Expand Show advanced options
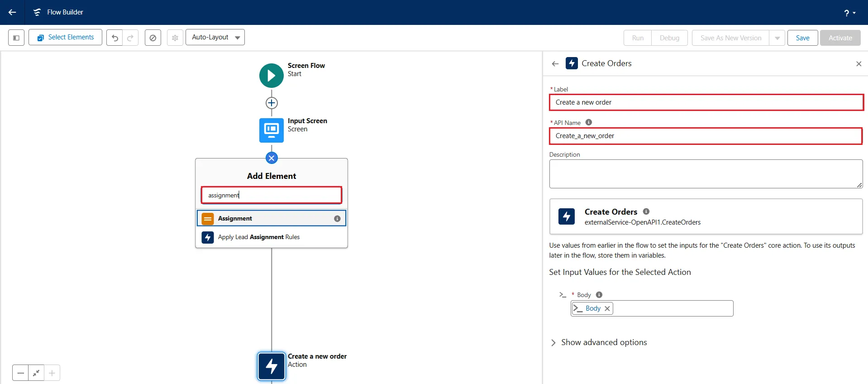The width and height of the screenshot is (868, 384). 599,342
